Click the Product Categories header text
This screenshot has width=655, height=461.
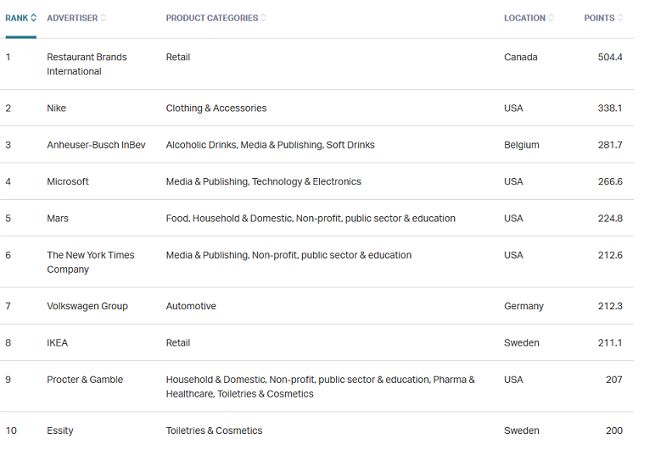pyautogui.click(x=211, y=18)
